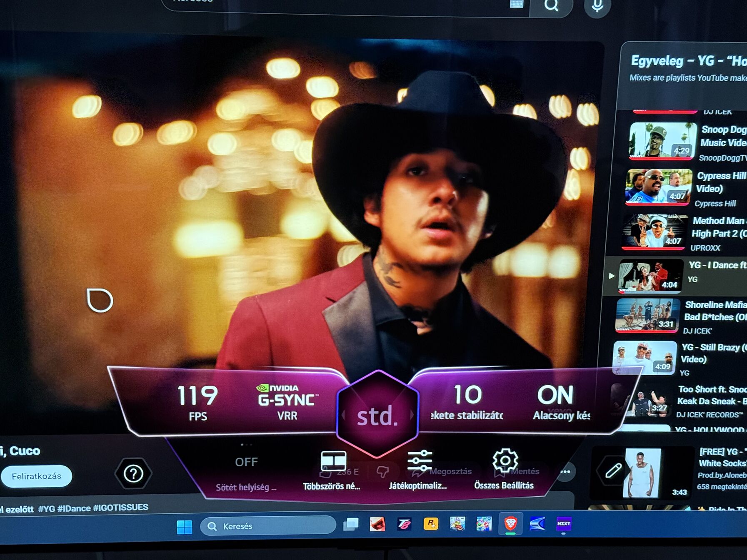This screenshot has width=747, height=560.
Task: Switch picture mode with left arrow beside std.
Action: pyautogui.click(x=343, y=414)
